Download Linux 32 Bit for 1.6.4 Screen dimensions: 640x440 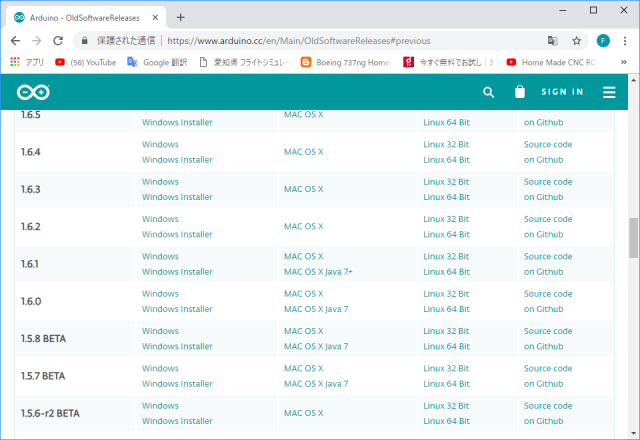[446, 144]
